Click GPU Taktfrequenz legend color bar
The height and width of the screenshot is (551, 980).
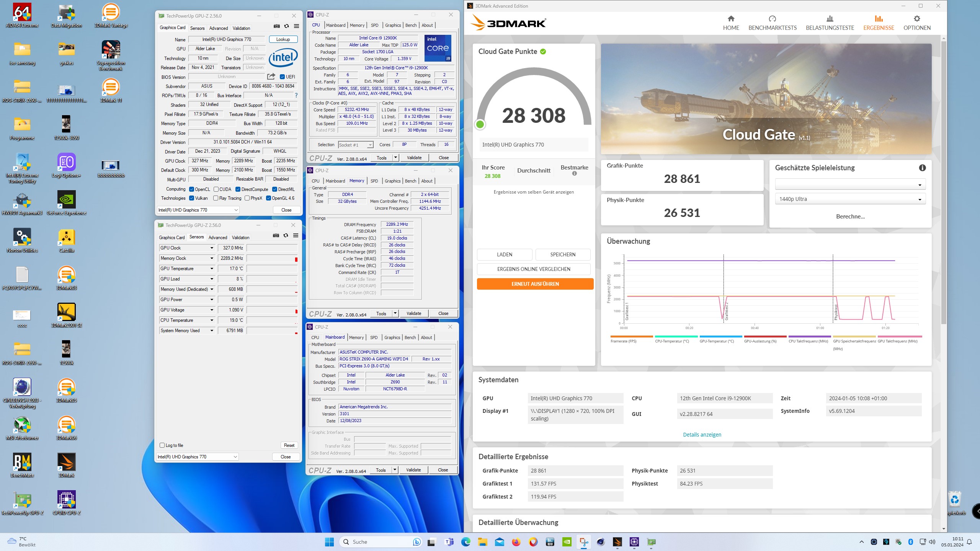point(900,337)
